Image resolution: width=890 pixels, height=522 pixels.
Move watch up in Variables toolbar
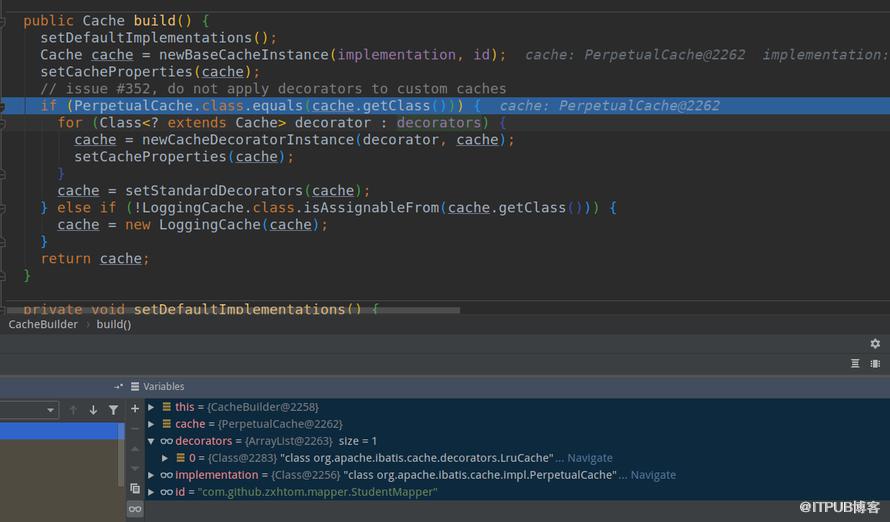pyautogui.click(x=135, y=448)
